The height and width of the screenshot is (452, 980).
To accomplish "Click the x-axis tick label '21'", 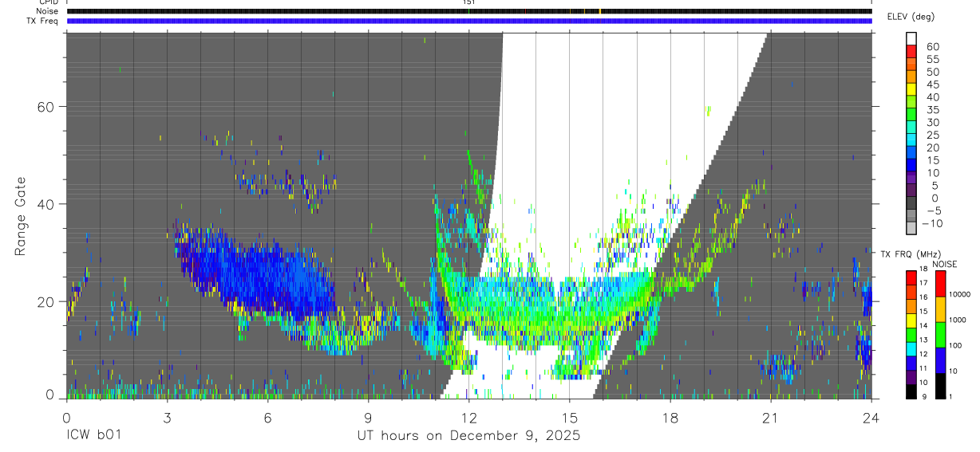I will (770, 419).
